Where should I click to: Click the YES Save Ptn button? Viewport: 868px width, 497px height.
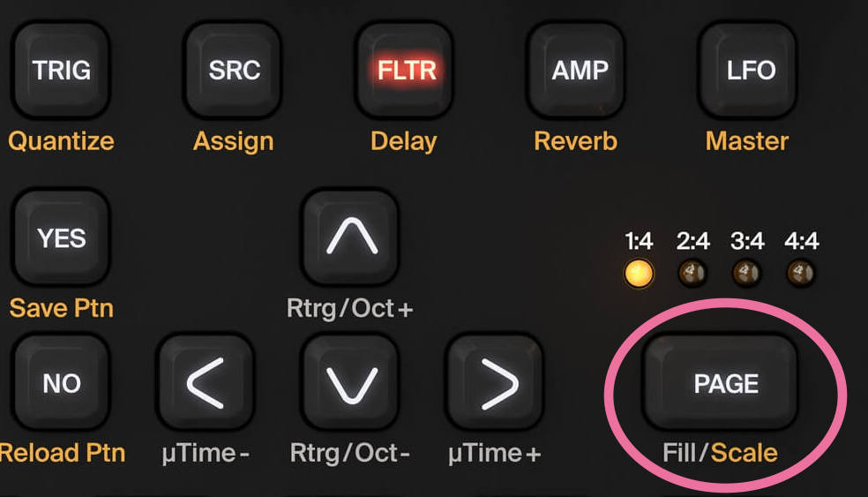tap(61, 238)
